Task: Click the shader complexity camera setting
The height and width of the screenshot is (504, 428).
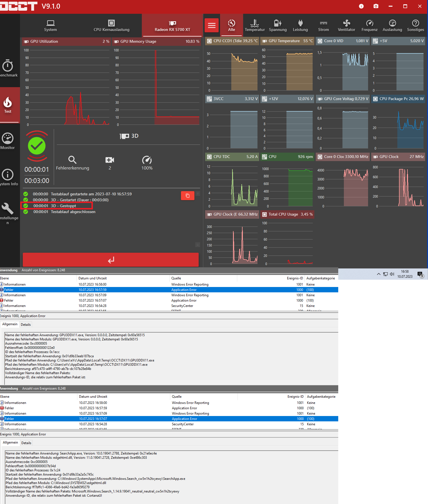Action: [110, 163]
